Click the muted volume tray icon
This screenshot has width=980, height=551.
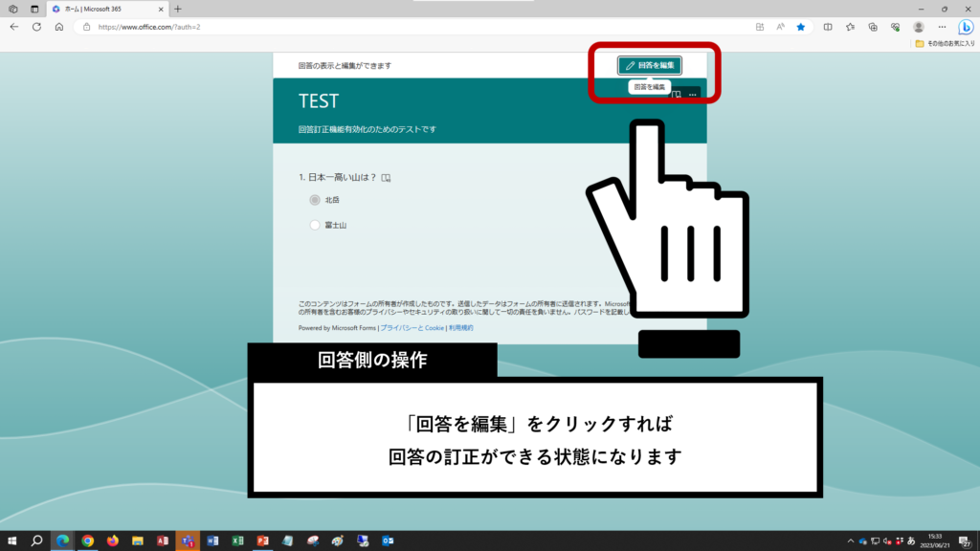pos(887,541)
